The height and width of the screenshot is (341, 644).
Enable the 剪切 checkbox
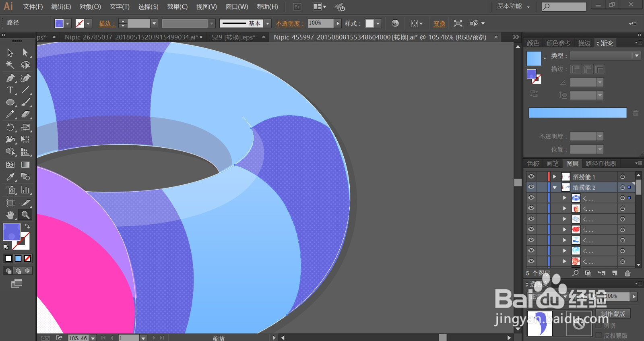(x=599, y=325)
